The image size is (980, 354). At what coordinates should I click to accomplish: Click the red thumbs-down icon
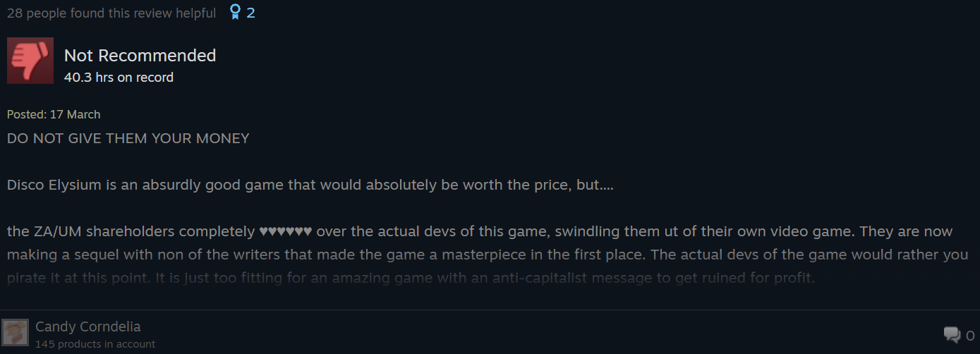(x=30, y=61)
